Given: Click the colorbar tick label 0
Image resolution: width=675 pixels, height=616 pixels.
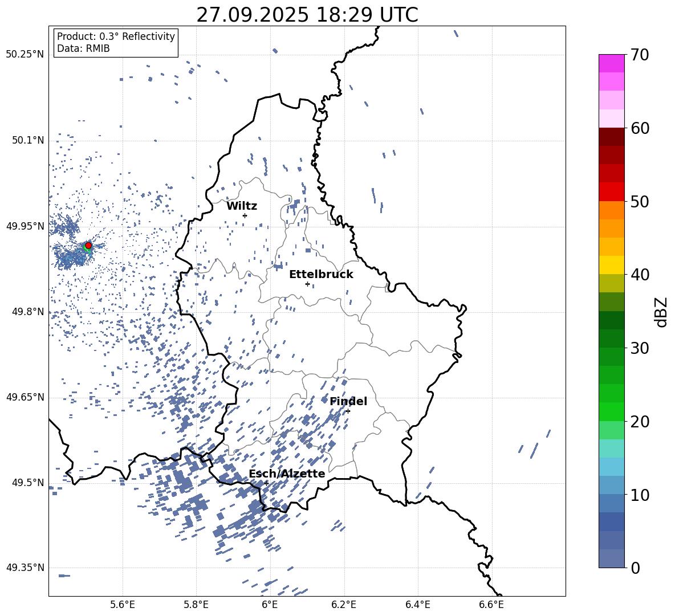Looking at the screenshot, I should pos(636,568).
